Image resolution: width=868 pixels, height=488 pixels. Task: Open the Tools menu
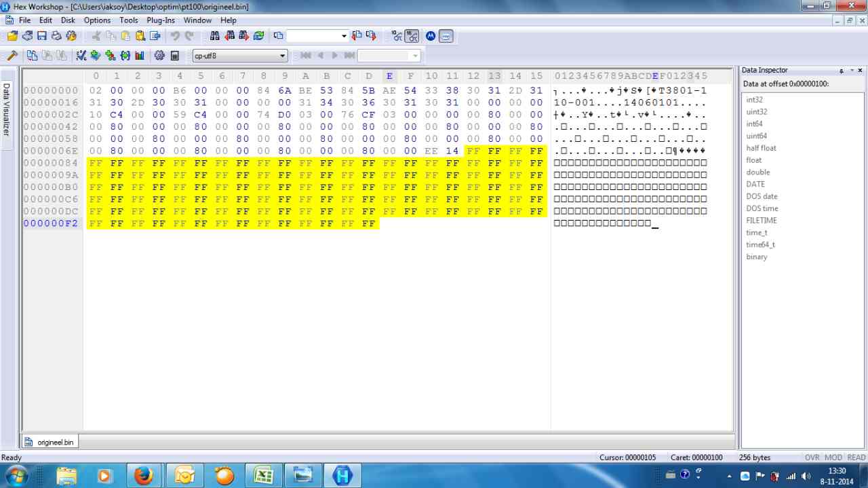pos(128,20)
